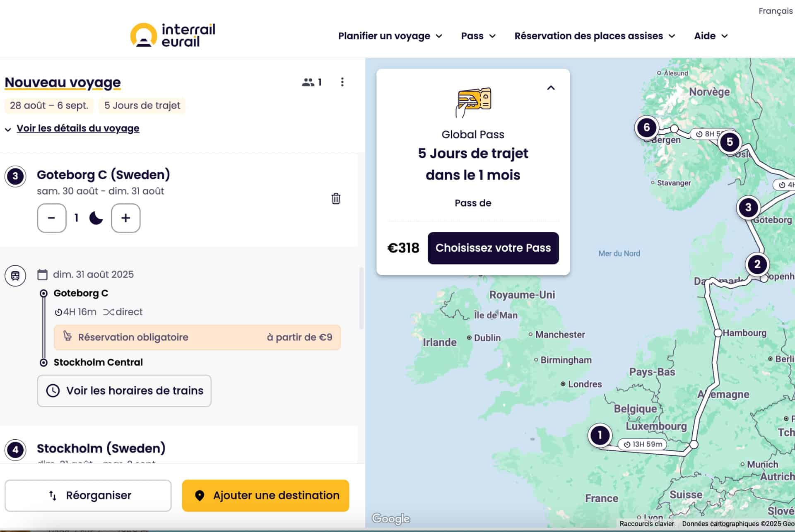Image resolution: width=795 pixels, height=532 pixels.
Task: Click the Interrail Eurail logo
Action: (173, 35)
